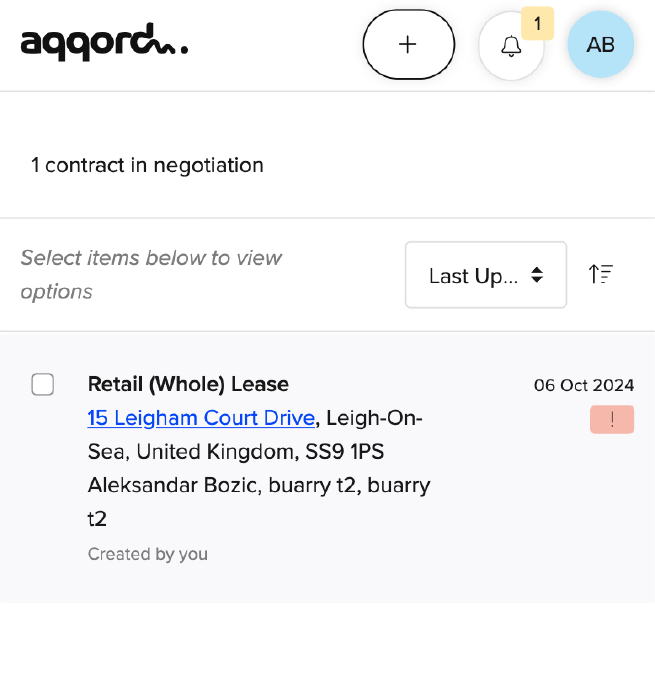Open the 15 Leigham Court Drive link
655x694 pixels.
tap(201, 418)
